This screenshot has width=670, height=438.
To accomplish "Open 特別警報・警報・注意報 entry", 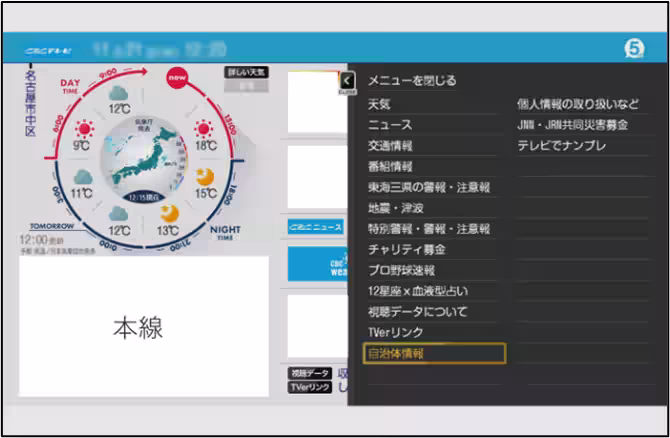I will 429,229.
